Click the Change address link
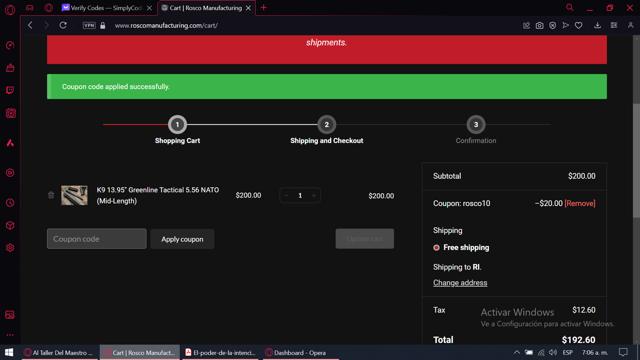The image size is (640, 360). pyautogui.click(x=460, y=282)
